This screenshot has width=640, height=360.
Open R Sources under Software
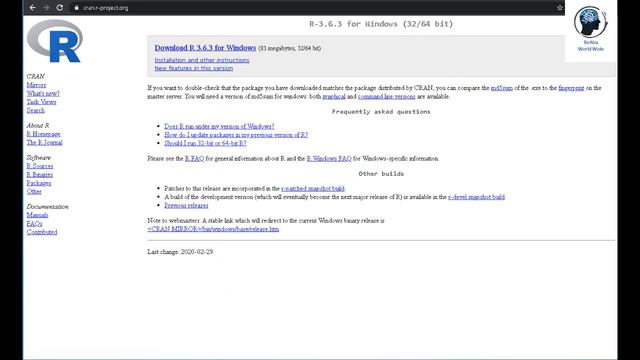[40, 166]
